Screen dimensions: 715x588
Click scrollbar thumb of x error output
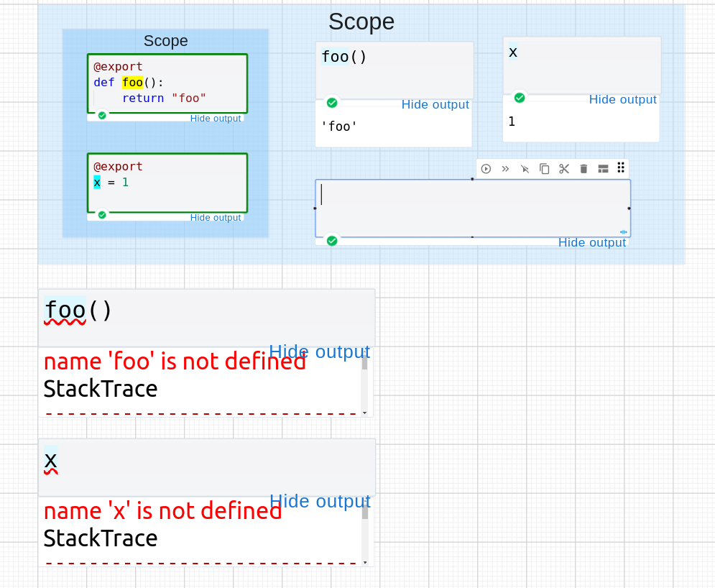(365, 512)
